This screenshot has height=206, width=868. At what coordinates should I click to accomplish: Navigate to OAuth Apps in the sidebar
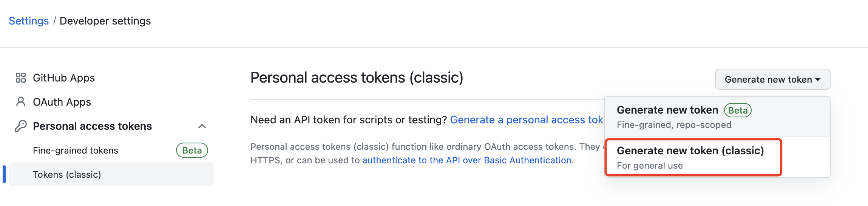[62, 102]
